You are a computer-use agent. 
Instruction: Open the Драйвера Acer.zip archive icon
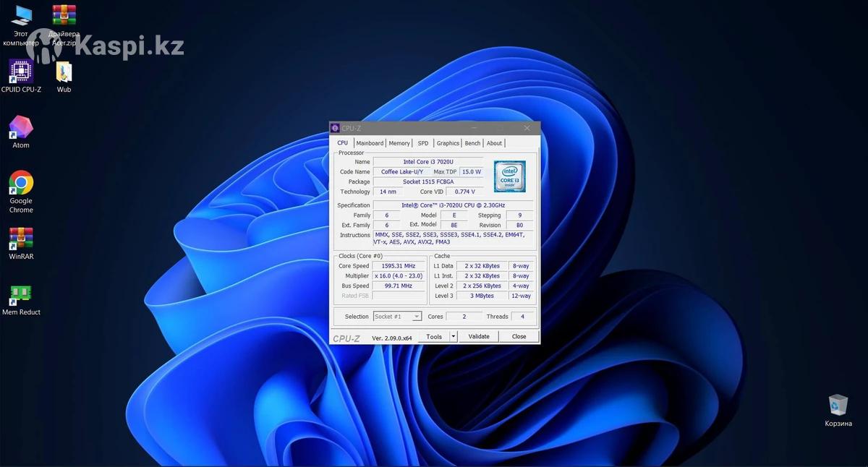pyautogui.click(x=64, y=16)
